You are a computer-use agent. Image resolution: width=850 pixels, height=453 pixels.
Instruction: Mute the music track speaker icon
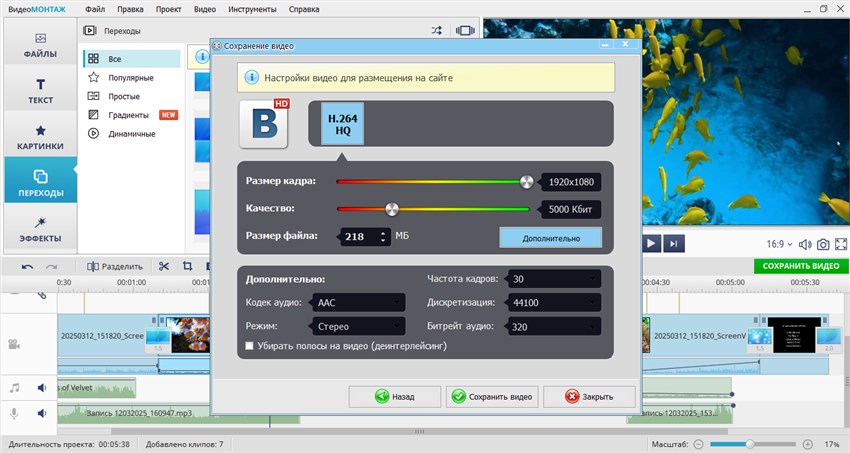click(x=43, y=387)
